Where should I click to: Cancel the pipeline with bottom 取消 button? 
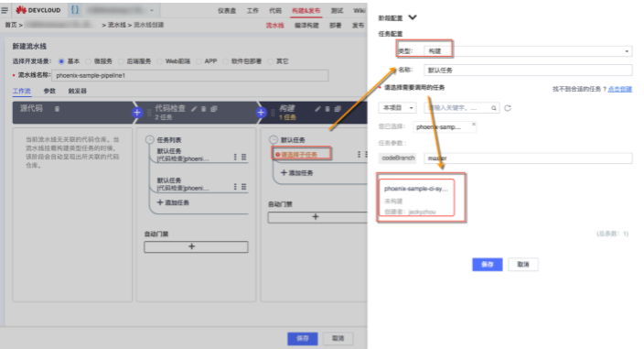click(338, 338)
